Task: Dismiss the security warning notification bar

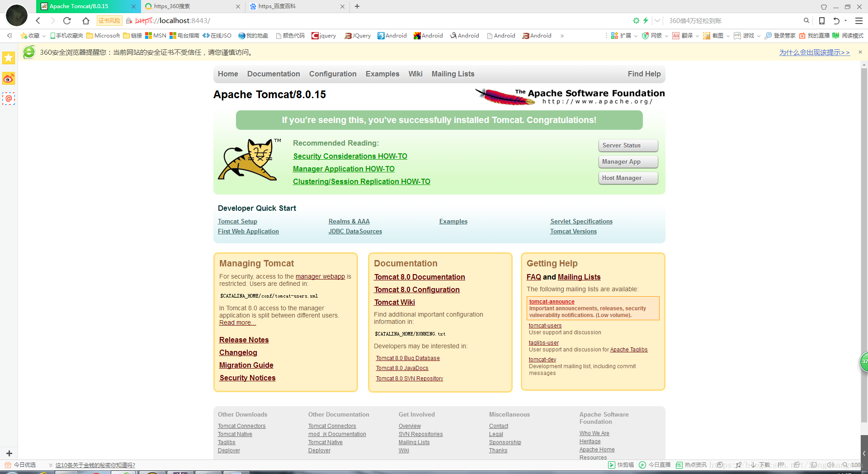Action: click(x=860, y=52)
